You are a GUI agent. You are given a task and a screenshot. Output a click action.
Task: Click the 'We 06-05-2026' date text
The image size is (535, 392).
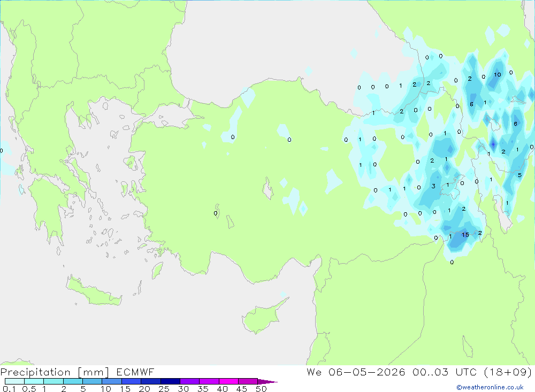[x=356, y=372]
